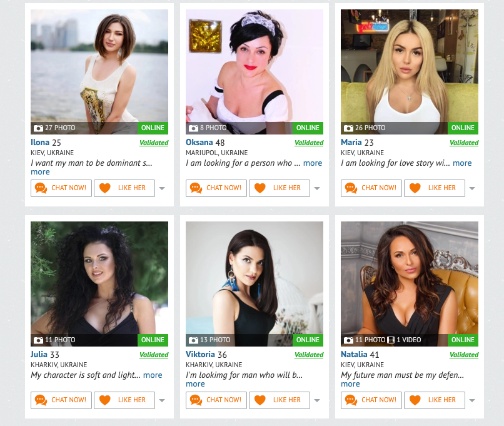Open the dropdown arrow on Oksana's card
The image size is (504, 426).
317,188
